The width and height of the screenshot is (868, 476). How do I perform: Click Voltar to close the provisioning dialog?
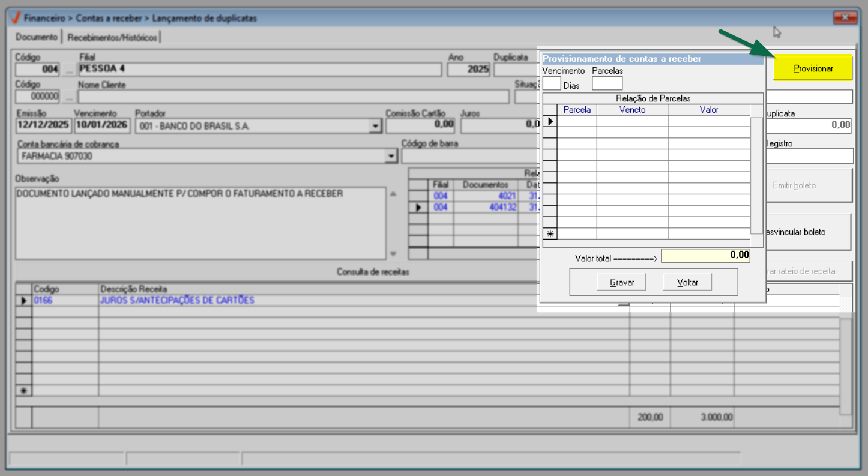tap(687, 282)
